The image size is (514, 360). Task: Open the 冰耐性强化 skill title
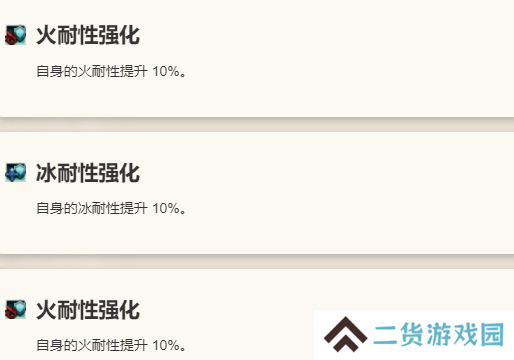tap(88, 173)
